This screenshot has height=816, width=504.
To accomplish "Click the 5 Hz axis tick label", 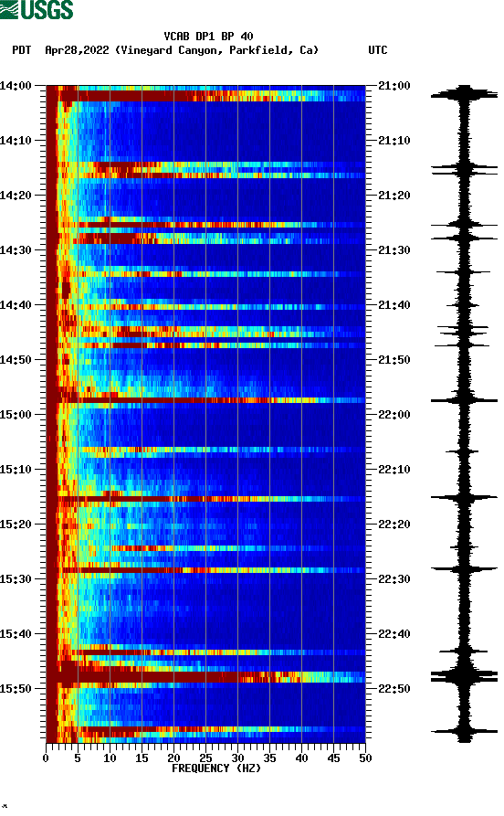I will [x=78, y=758].
